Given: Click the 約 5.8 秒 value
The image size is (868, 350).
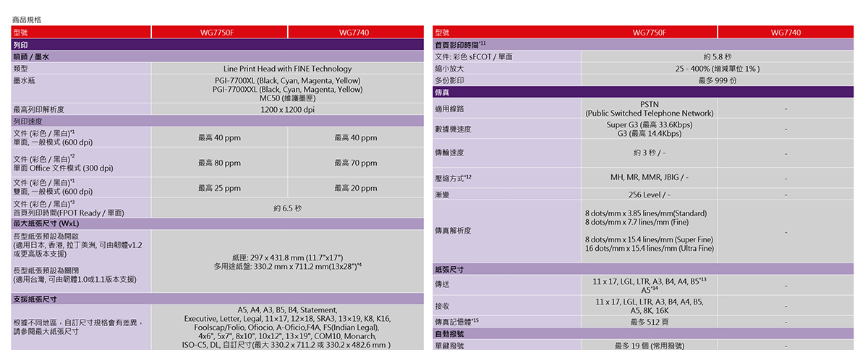Looking at the screenshot, I should pyautogui.click(x=718, y=56).
